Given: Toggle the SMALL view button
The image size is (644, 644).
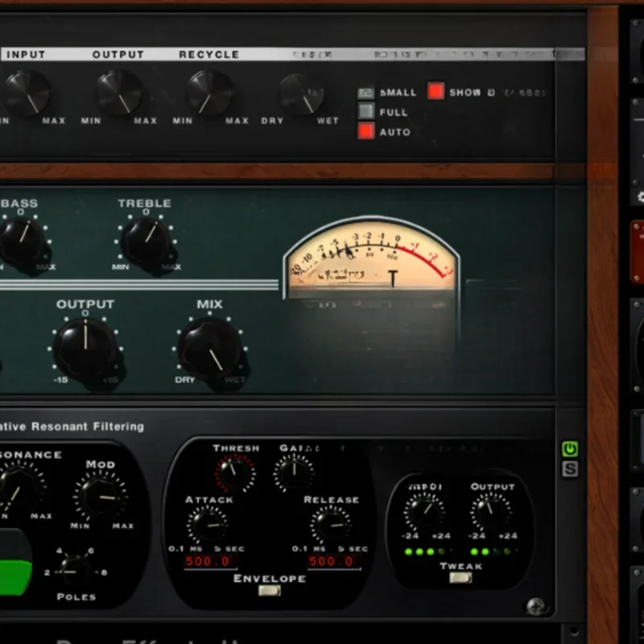Looking at the screenshot, I should (x=365, y=93).
